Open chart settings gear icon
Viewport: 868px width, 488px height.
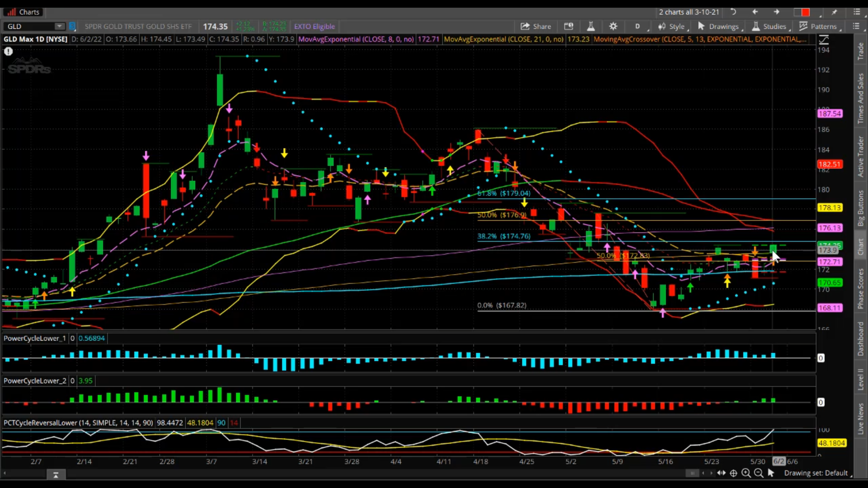(613, 26)
